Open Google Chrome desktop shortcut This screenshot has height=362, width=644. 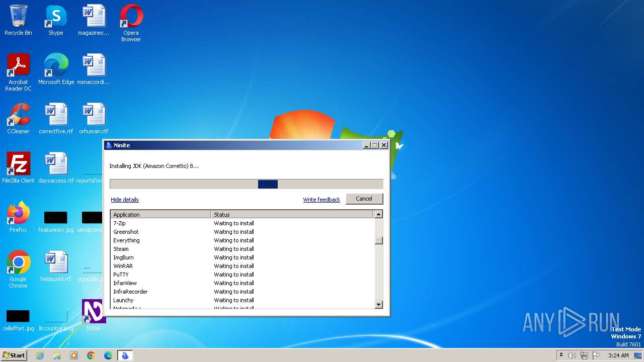[x=18, y=269]
